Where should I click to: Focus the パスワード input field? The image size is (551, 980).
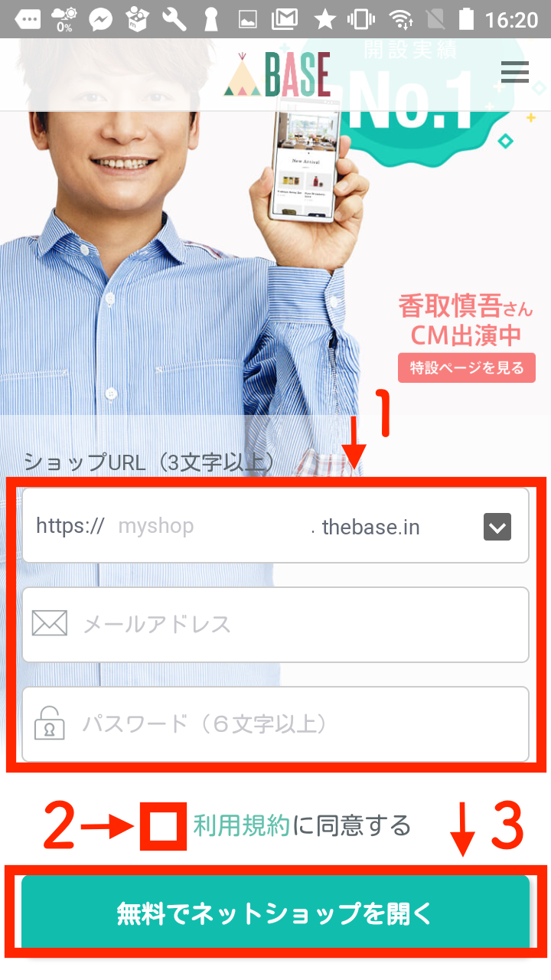275,724
